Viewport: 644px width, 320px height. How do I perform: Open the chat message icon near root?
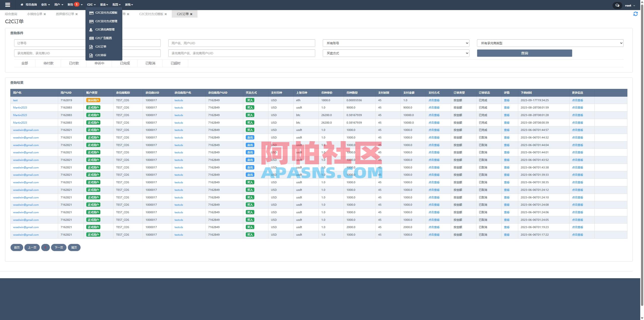pyautogui.click(x=617, y=5)
